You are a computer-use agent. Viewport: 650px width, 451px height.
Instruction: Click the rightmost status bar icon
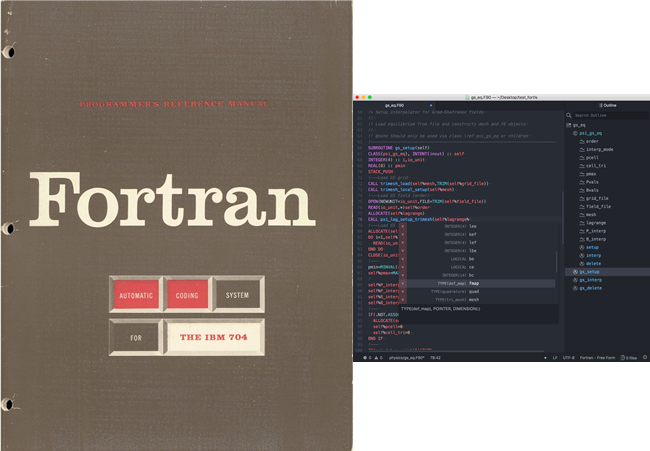click(x=645, y=357)
